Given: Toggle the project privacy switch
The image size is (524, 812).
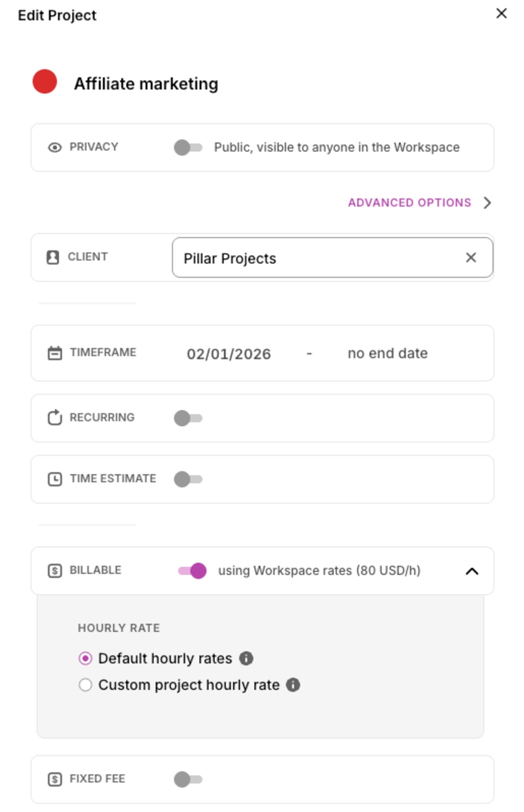Looking at the screenshot, I should (x=188, y=147).
